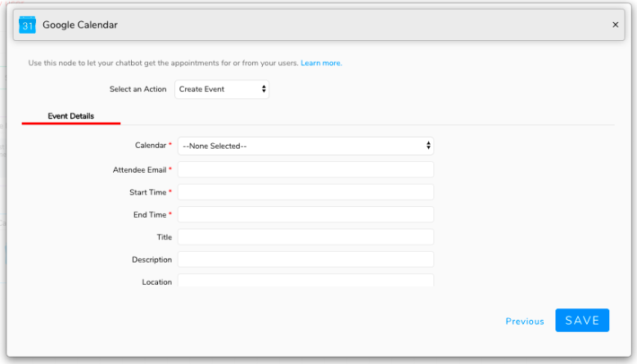
Task: Open the Learn more link
Action: pyautogui.click(x=321, y=63)
